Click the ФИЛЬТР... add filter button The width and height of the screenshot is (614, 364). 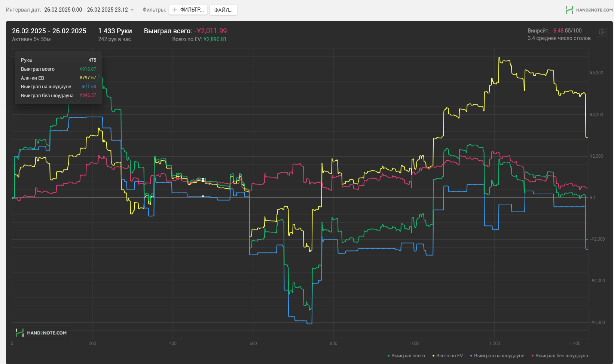point(188,10)
